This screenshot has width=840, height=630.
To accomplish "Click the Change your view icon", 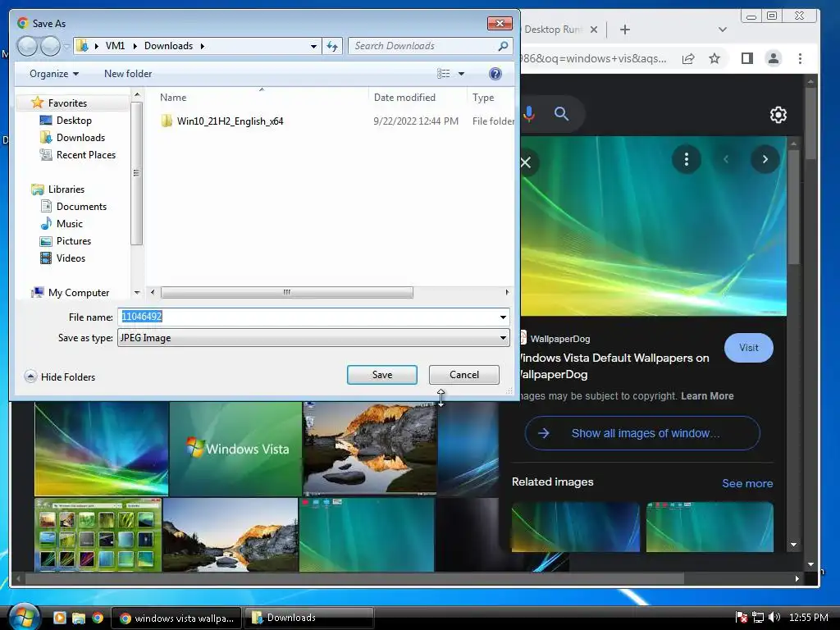I will [x=444, y=74].
